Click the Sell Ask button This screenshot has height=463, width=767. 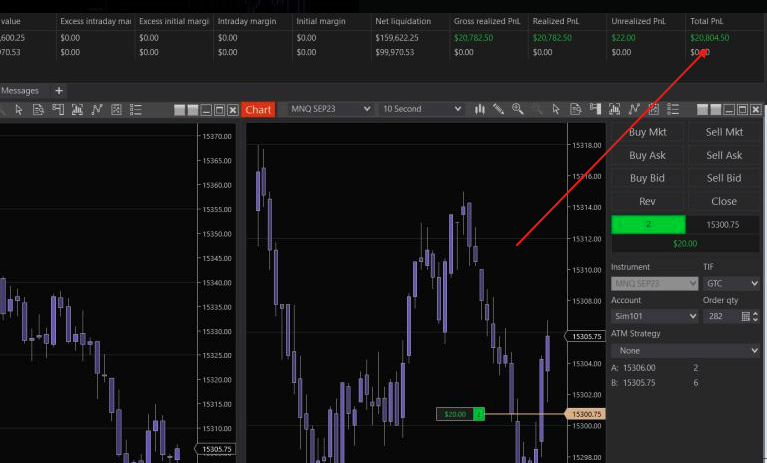pyautogui.click(x=724, y=155)
